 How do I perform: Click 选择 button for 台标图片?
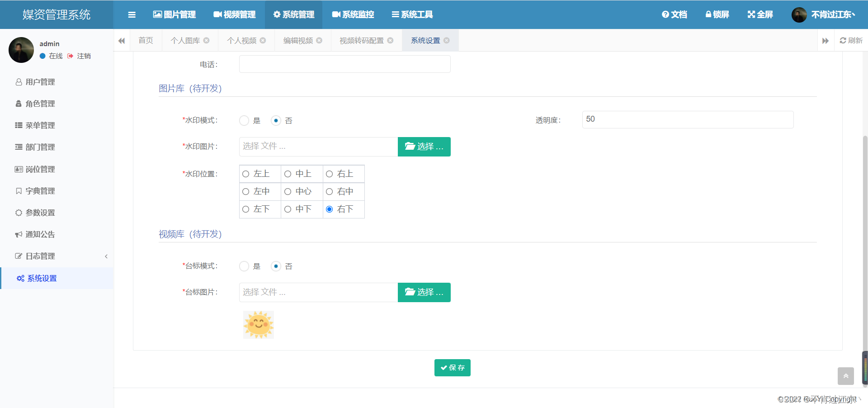424,292
